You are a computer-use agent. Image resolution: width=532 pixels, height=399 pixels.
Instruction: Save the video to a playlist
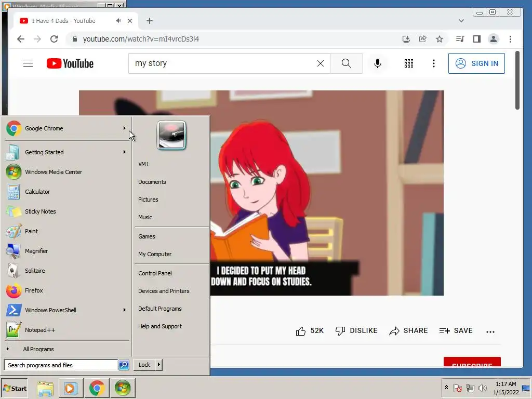coord(456,331)
